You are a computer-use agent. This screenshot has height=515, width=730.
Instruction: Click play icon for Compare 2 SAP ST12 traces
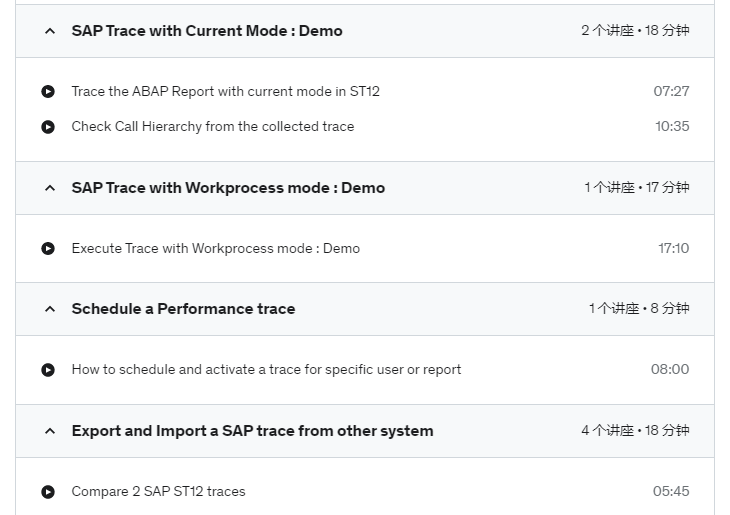coord(48,492)
